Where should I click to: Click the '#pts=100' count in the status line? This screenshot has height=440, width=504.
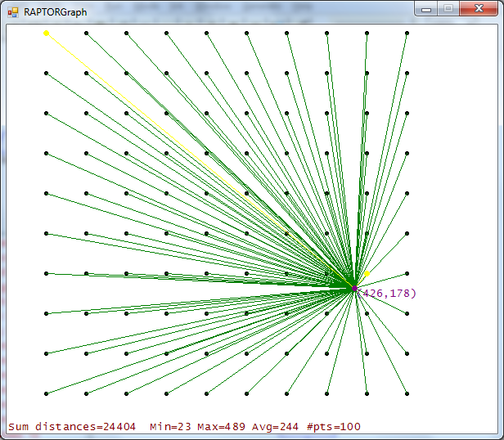[332, 427]
